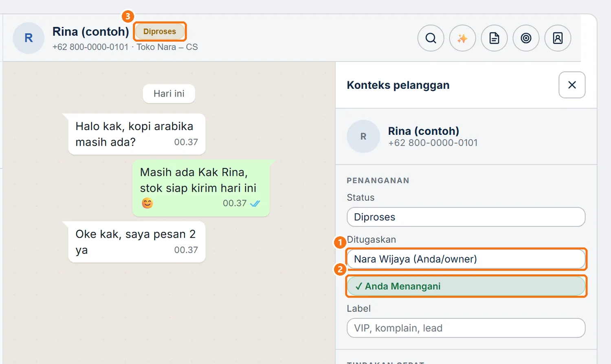Click the Rina (contoh) name in chat header
This screenshot has width=611, height=364.
click(90, 31)
